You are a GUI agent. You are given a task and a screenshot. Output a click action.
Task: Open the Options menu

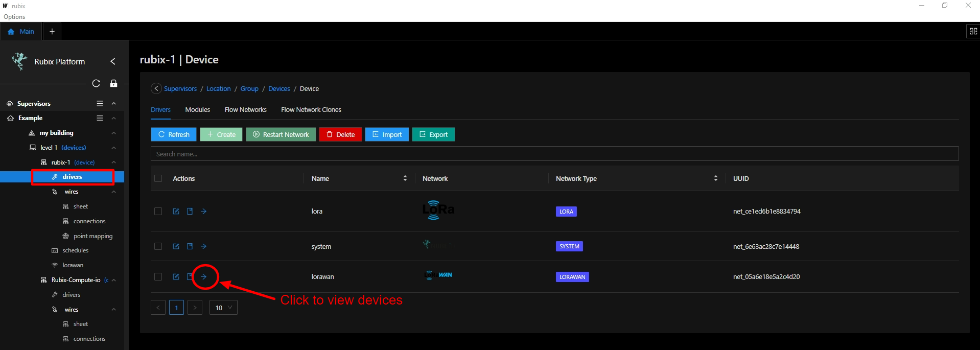[14, 17]
